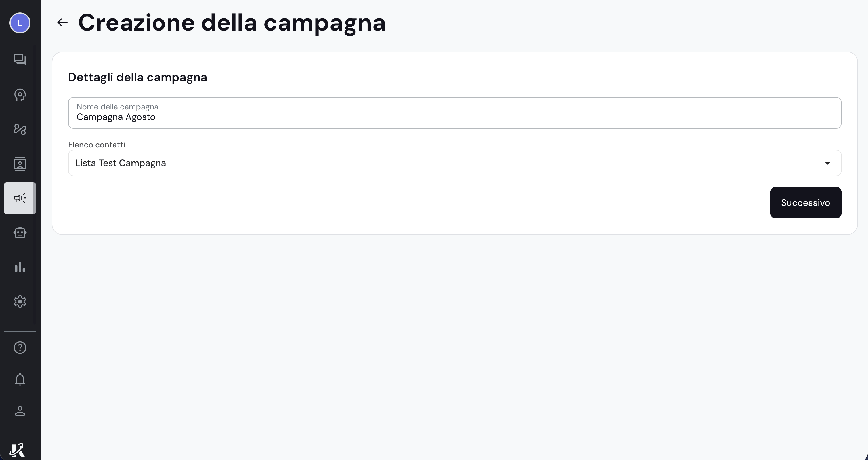
Task: Open the analytics bar chart icon
Action: coord(20,267)
